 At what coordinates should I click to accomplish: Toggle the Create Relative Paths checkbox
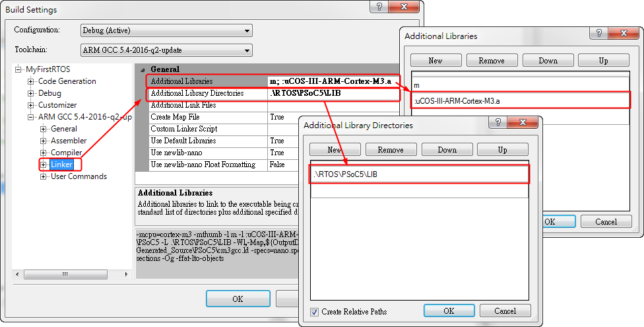315,311
